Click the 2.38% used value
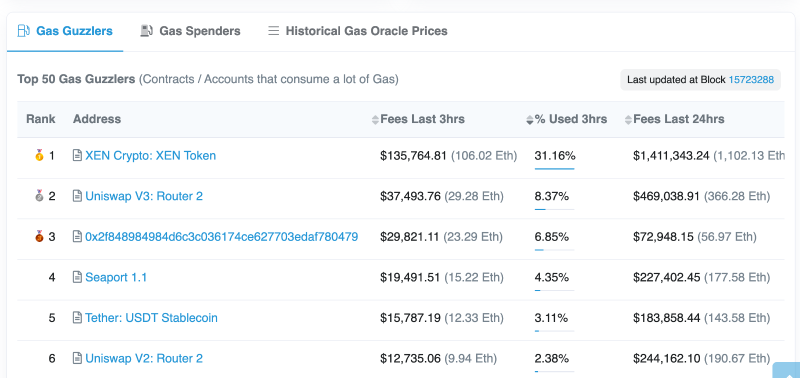Viewport: 800px width, 378px height. pos(552,359)
